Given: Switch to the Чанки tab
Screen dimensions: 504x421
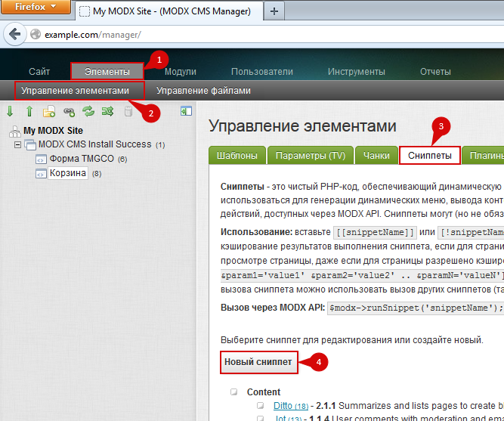Looking at the screenshot, I should coord(376,155).
